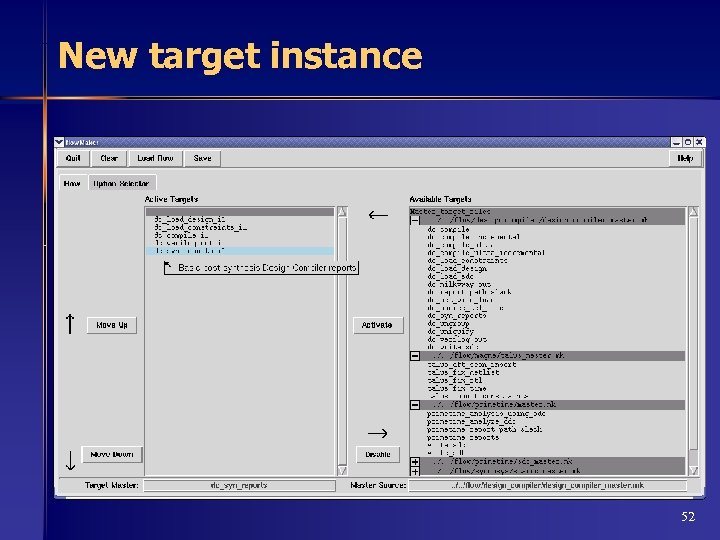This screenshot has height=540, width=720.
Task: Select dc_compile_ultra_incremental target
Action: click(x=486, y=253)
